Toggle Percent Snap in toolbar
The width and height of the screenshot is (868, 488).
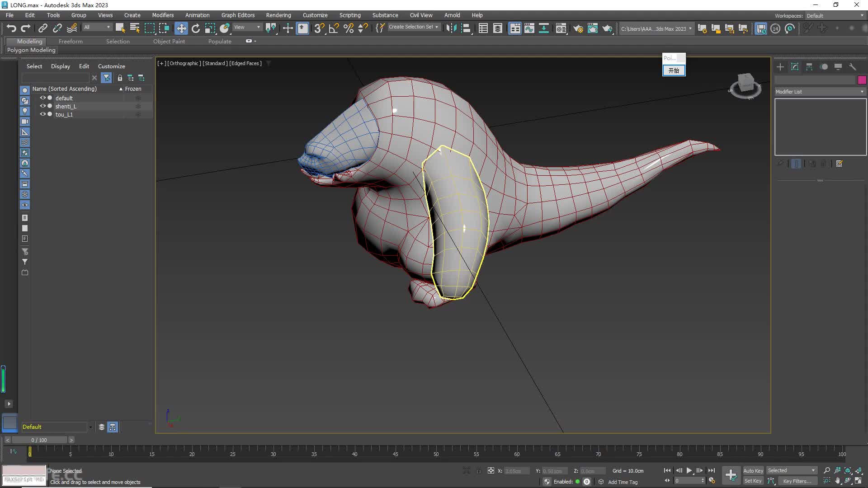click(x=349, y=28)
